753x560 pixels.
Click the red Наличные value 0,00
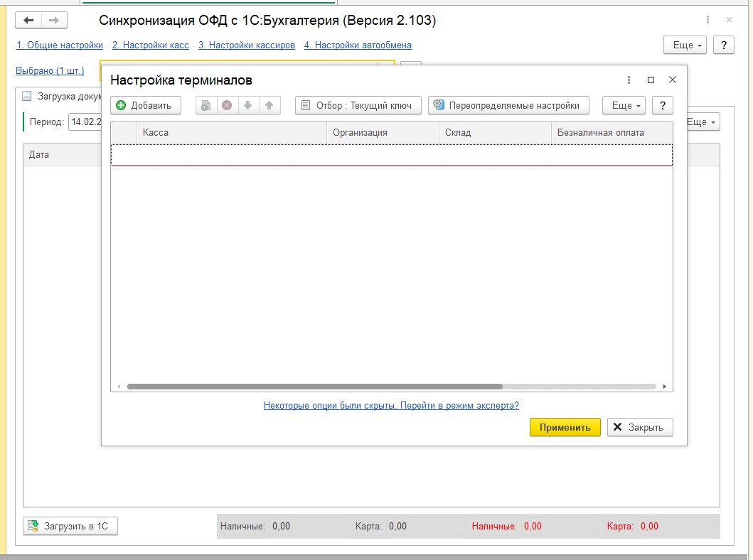(533, 527)
